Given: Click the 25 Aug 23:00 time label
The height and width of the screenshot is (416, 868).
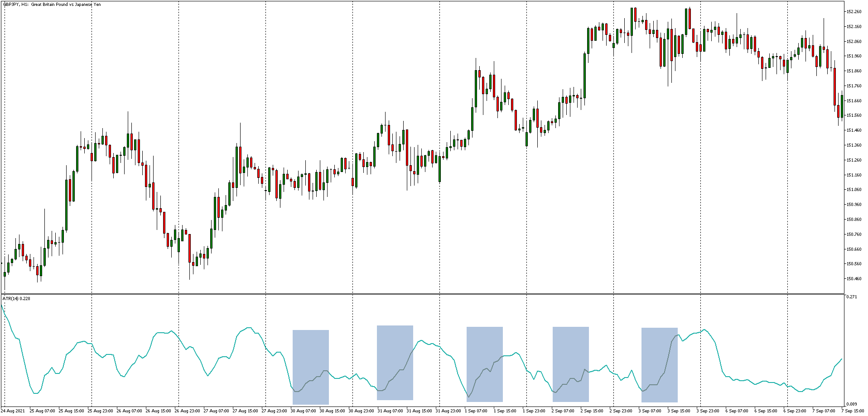Looking at the screenshot, I should (100, 411).
